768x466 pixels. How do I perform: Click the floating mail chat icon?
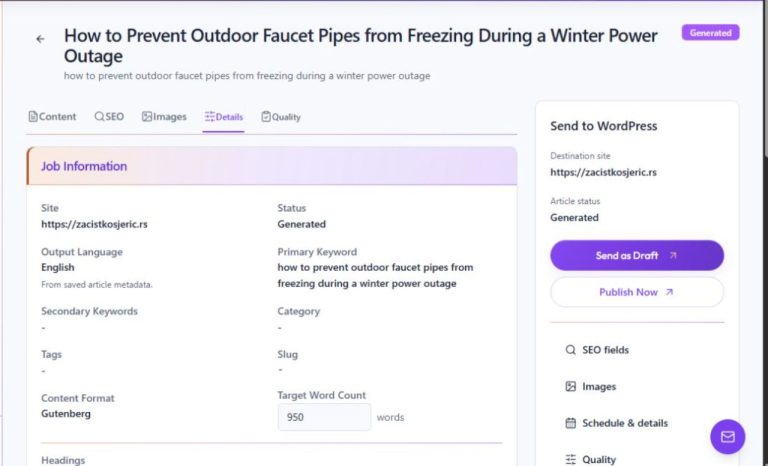coord(728,437)
